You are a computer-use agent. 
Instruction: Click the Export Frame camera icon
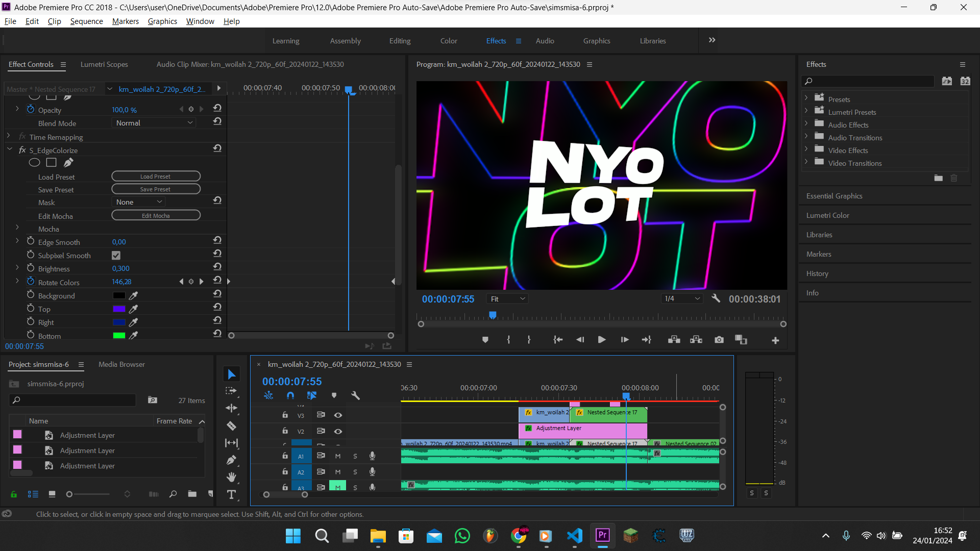click(719, 340)
